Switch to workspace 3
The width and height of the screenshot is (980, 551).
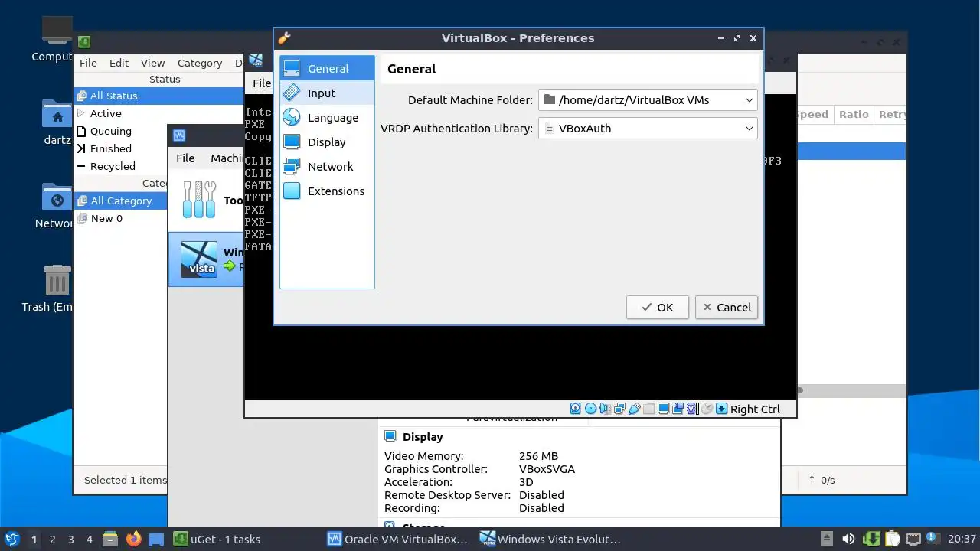[71, 540]
